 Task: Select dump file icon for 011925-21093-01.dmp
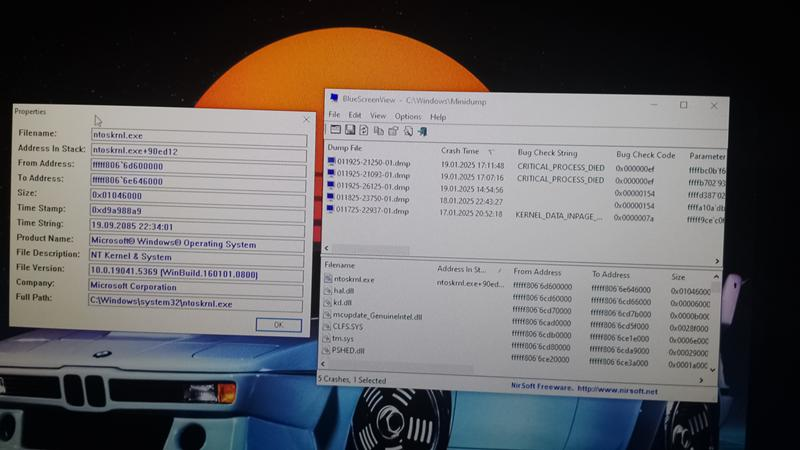coord(331,173)
